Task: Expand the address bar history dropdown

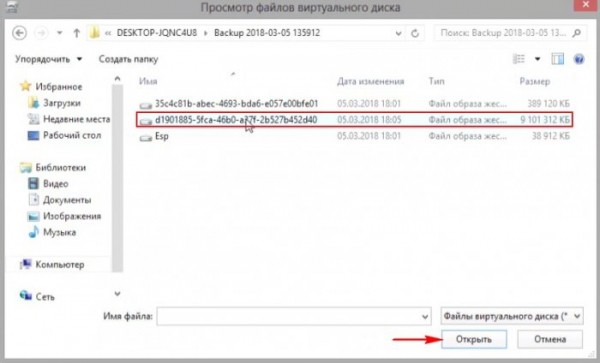Action: pos(398,33)
